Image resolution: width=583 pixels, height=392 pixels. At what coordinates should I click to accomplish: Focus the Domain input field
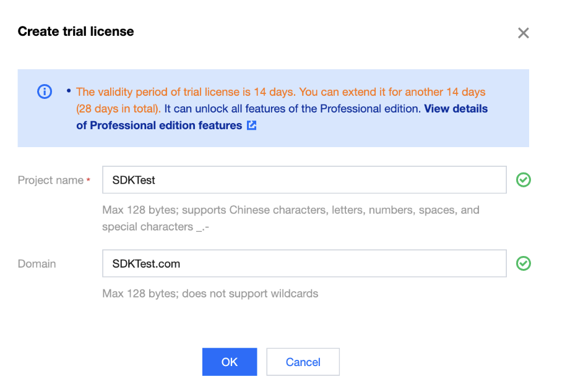pos(304,263)
